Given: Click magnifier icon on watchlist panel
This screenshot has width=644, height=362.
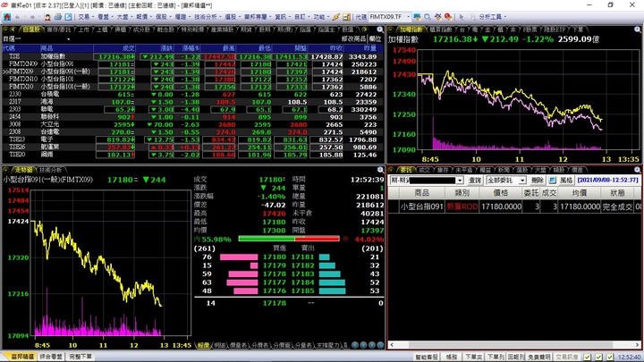Looking at the screenshot, I should click(380, 29).
